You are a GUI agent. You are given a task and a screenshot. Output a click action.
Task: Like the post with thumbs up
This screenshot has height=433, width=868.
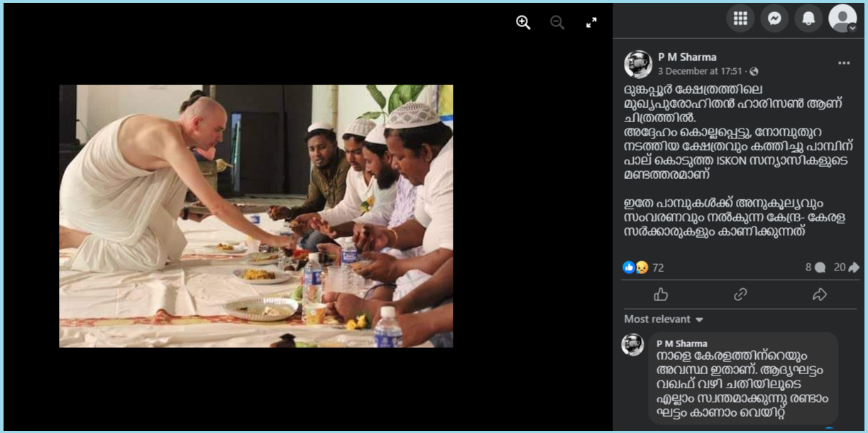(x=661, y=294)
